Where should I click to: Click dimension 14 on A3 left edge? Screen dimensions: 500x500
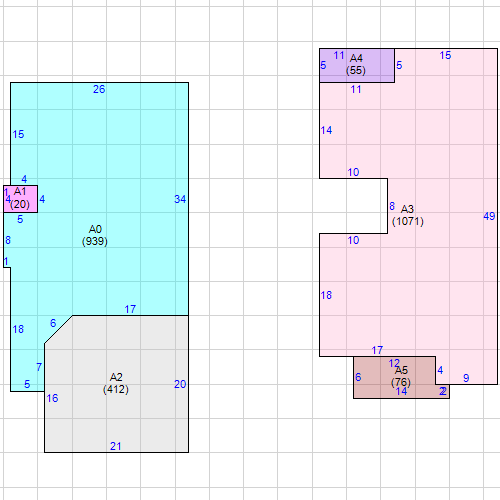pos(326,130)
